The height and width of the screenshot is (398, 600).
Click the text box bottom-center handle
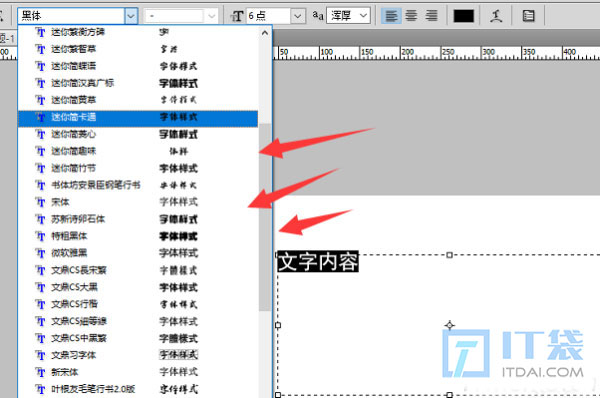coord(450,395)
